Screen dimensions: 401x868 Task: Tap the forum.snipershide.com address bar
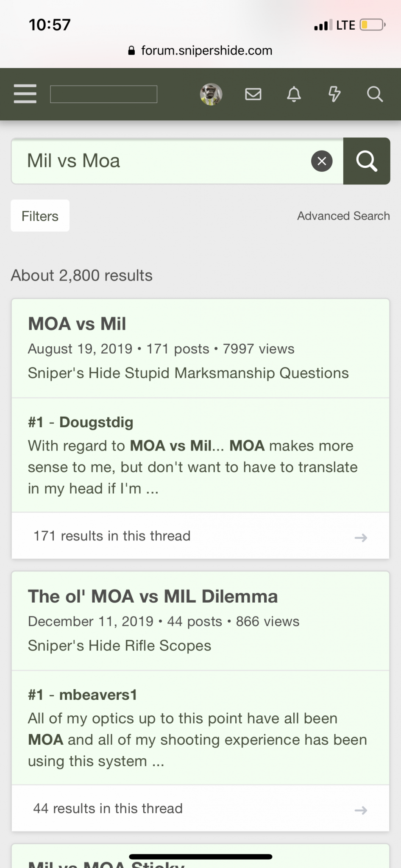[200, 50]
